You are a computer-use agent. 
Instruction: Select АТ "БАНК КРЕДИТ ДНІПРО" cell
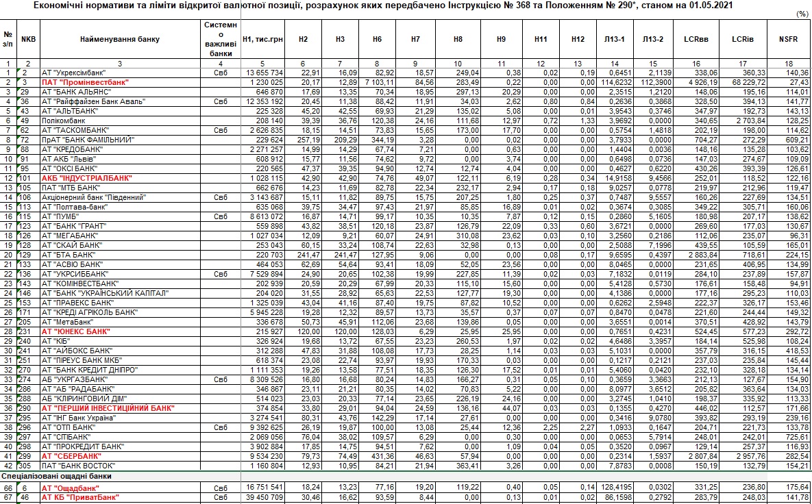[120, 370]
